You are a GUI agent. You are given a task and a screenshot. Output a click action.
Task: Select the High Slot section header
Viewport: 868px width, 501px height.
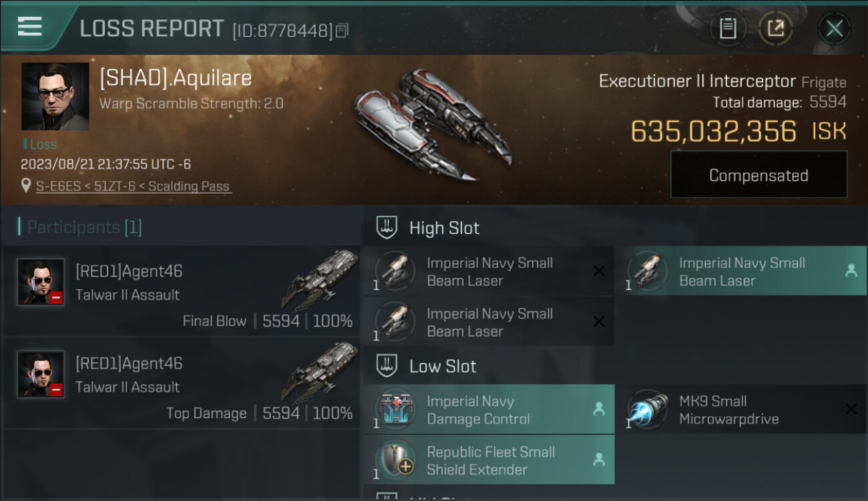tap(444, 228)
